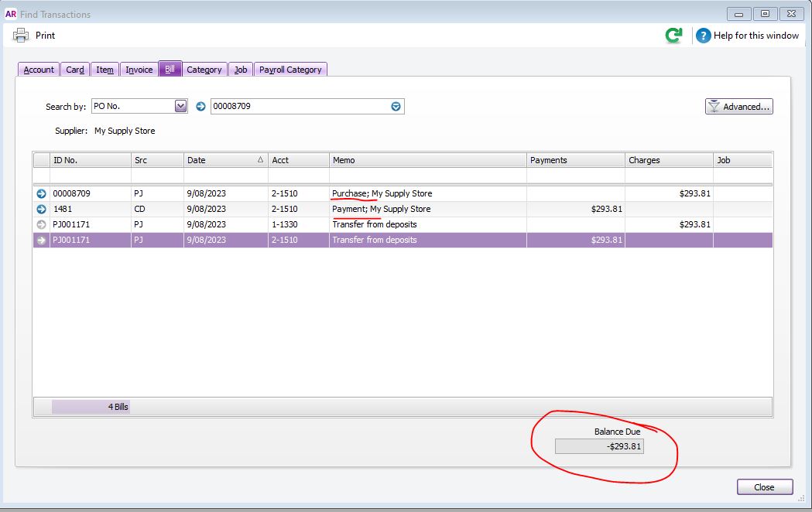Viewport: 812px width, 512px height.
Task: Switch to the Invoice tab
Action: [139, 70]
